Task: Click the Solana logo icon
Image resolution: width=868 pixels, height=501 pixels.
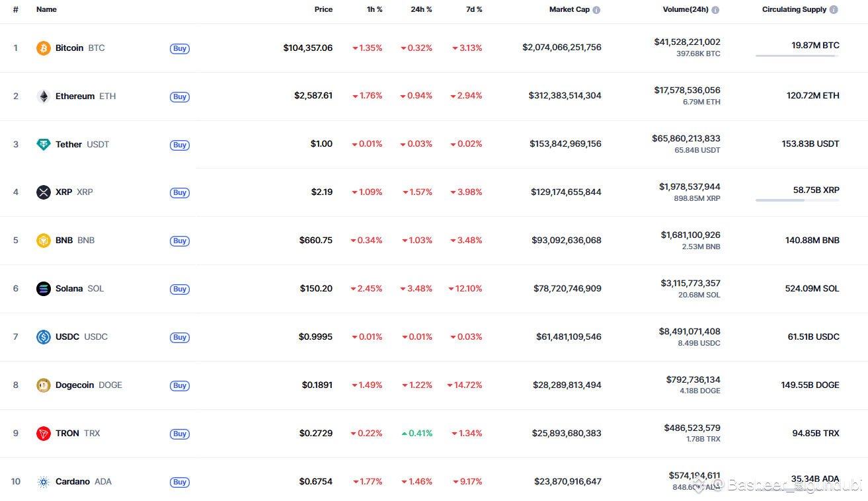Action: tap(44, 289)
